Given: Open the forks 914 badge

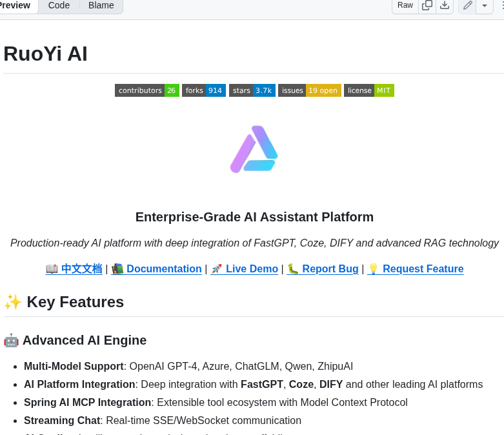Looking at the screenshot, I should pos(204,90).
